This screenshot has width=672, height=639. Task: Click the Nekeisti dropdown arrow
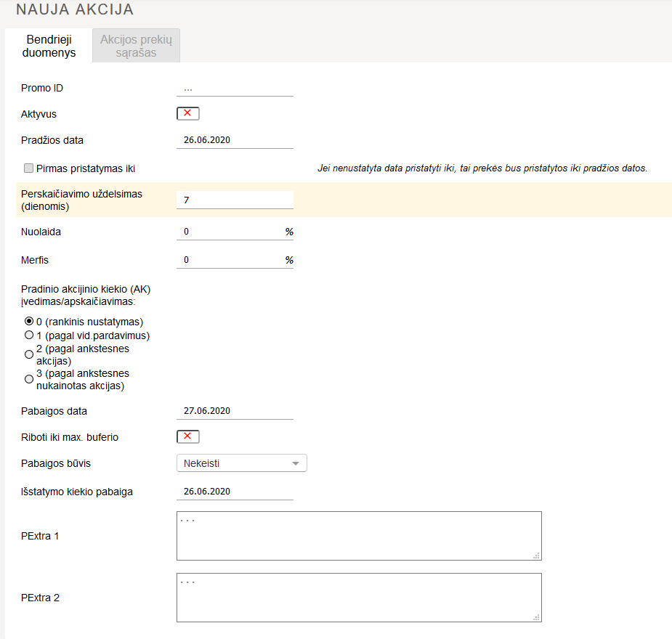295,463
